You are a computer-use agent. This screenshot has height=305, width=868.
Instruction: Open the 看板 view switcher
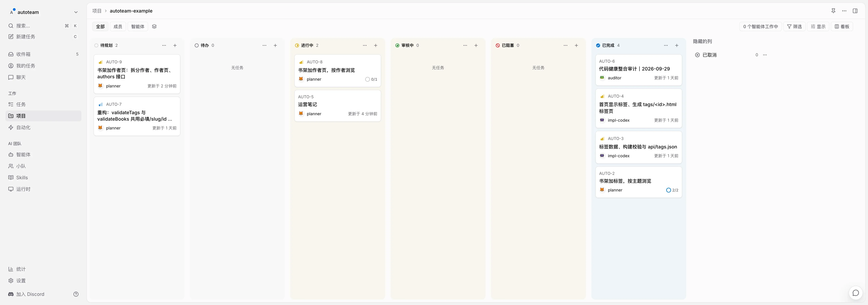[x=842, y=27]
